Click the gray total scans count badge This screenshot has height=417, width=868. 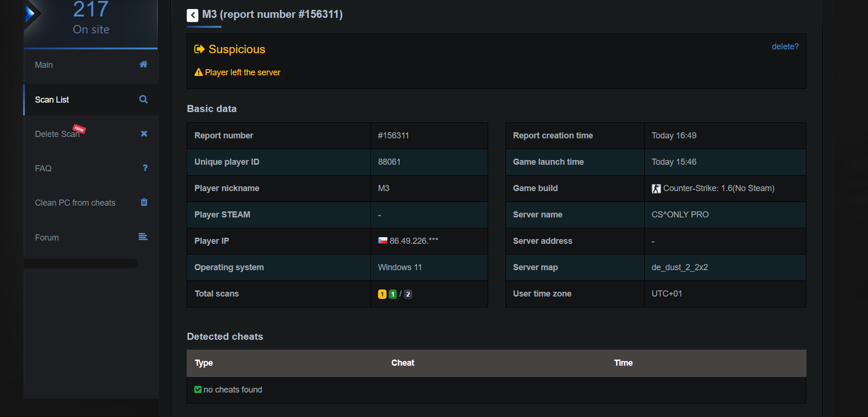click(408, 294)
